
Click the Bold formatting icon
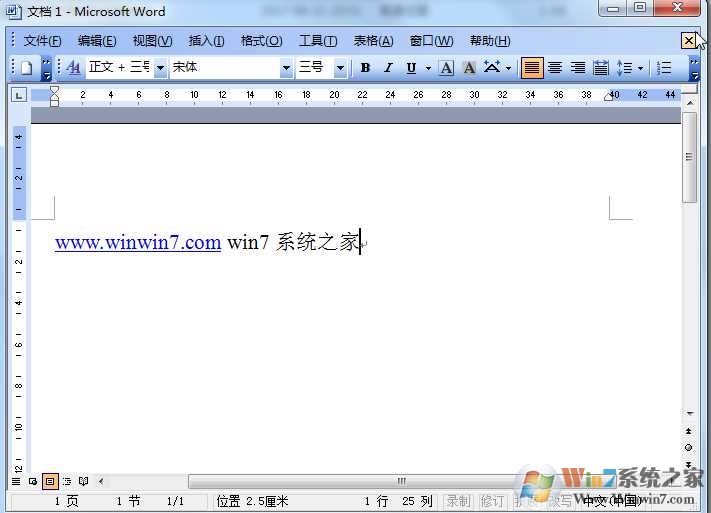click(365, 68)
